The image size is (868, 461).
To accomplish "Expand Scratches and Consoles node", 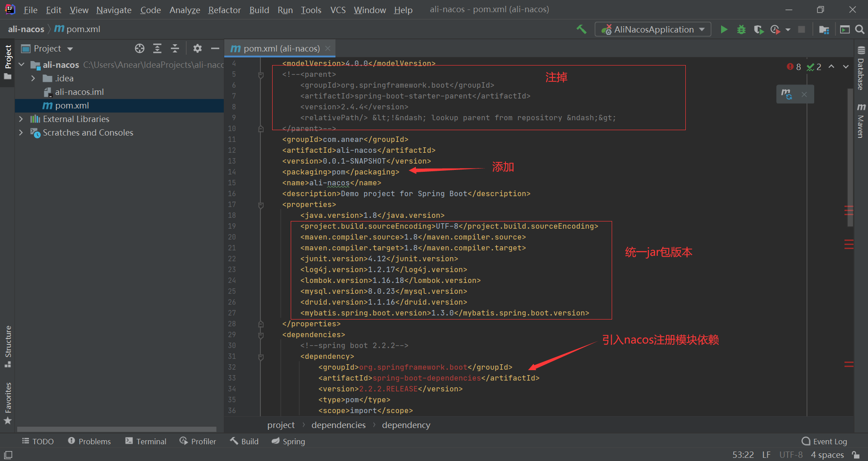I will (x=21, y=132).
